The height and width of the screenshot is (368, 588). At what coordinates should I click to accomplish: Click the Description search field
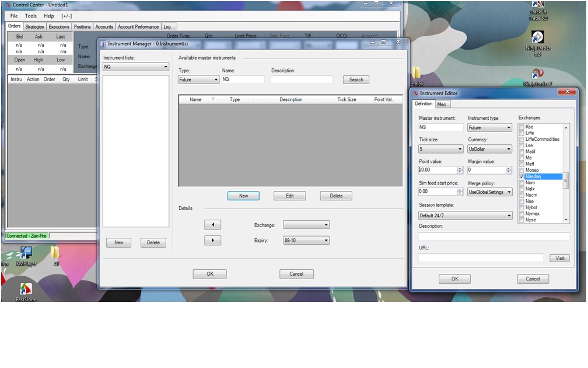click(302, 79)
